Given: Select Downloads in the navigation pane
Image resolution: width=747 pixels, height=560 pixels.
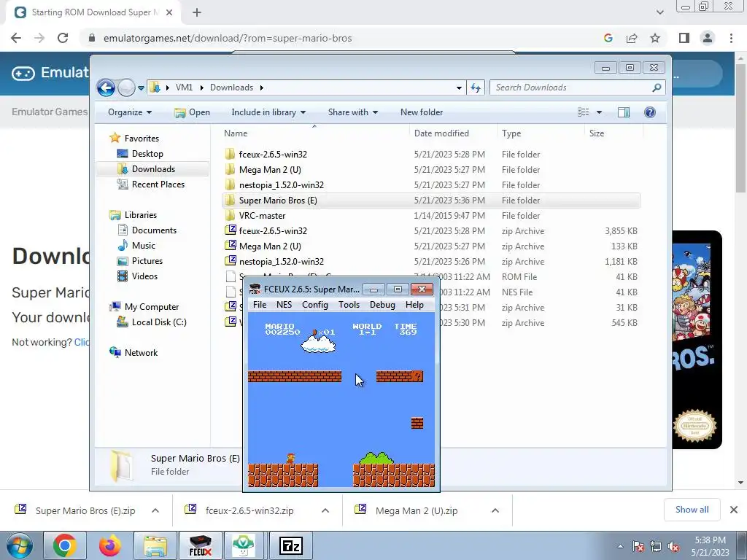Looking at the screenshot, I should [x=153, y=169].
